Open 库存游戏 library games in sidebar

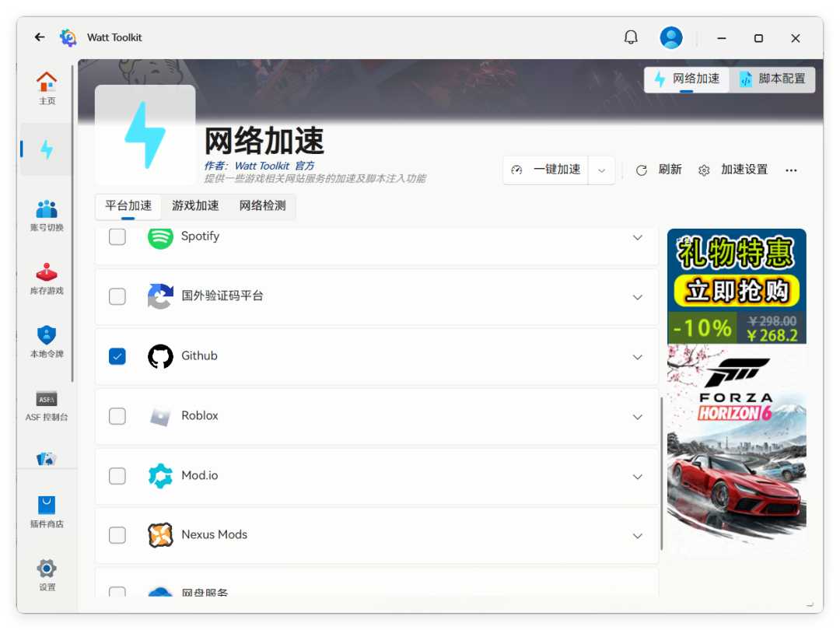click(x=47, y=278)
